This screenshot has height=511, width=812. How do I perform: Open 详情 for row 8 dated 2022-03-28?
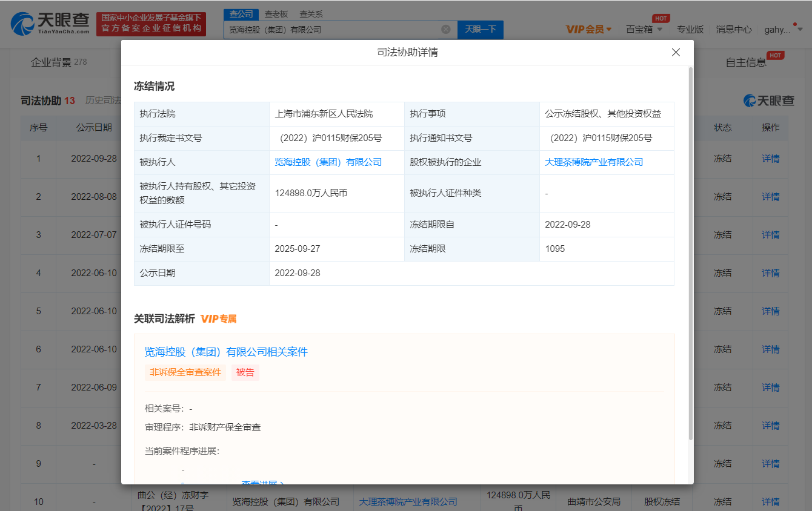point(771,426)
